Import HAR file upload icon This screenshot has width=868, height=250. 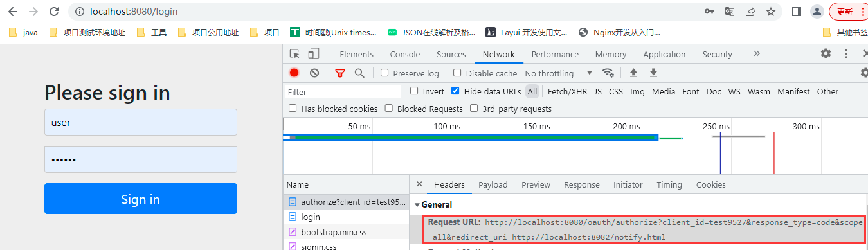coord(633,73)
